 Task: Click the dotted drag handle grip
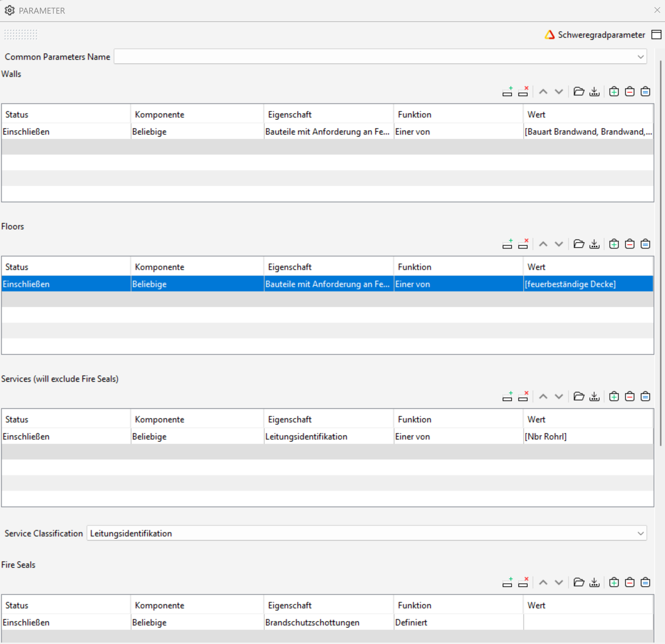[21, 35]
